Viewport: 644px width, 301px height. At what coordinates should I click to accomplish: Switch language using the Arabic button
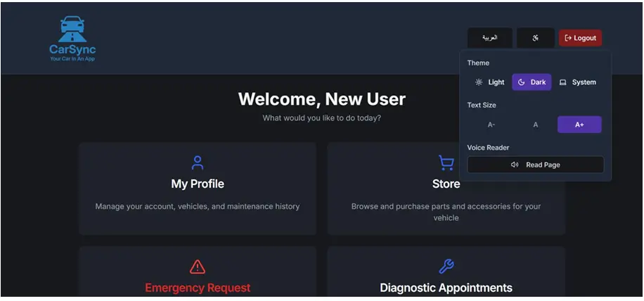(x=489, y=38)
